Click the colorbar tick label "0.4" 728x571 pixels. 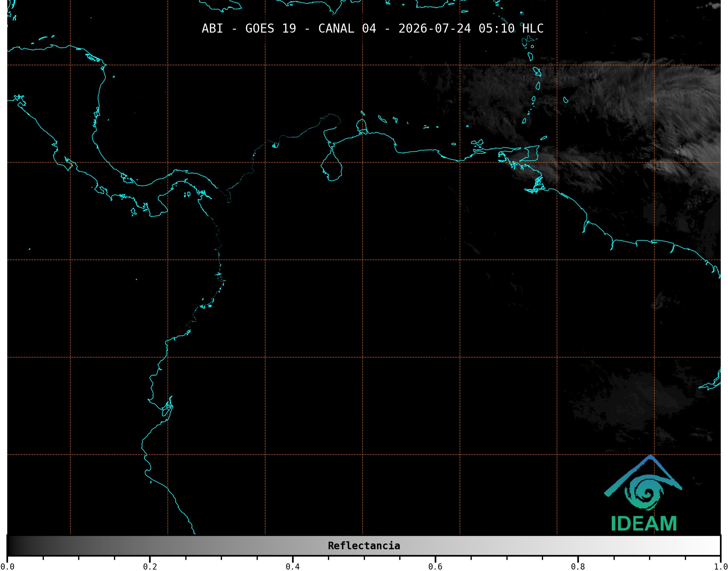293,567
